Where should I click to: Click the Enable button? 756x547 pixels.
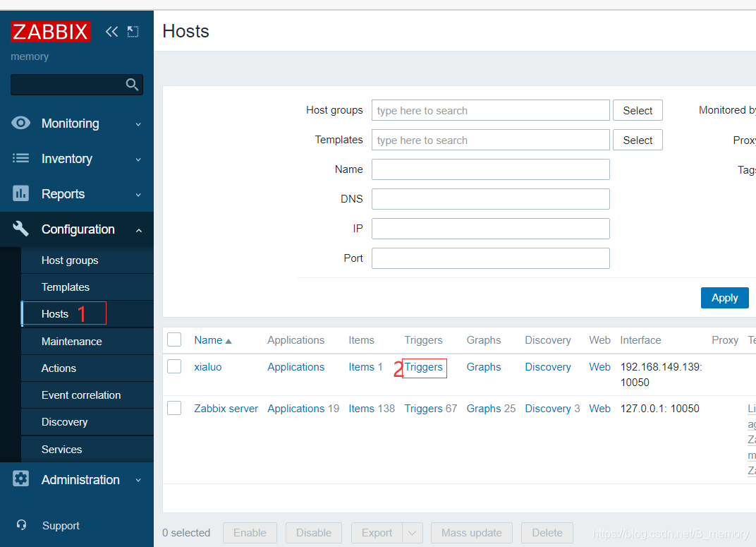[250, 533]
